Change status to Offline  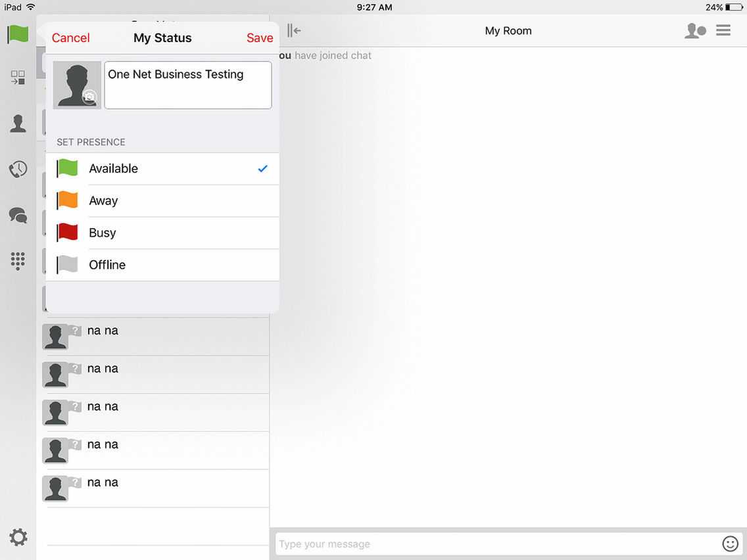click(x=162, y=265)
